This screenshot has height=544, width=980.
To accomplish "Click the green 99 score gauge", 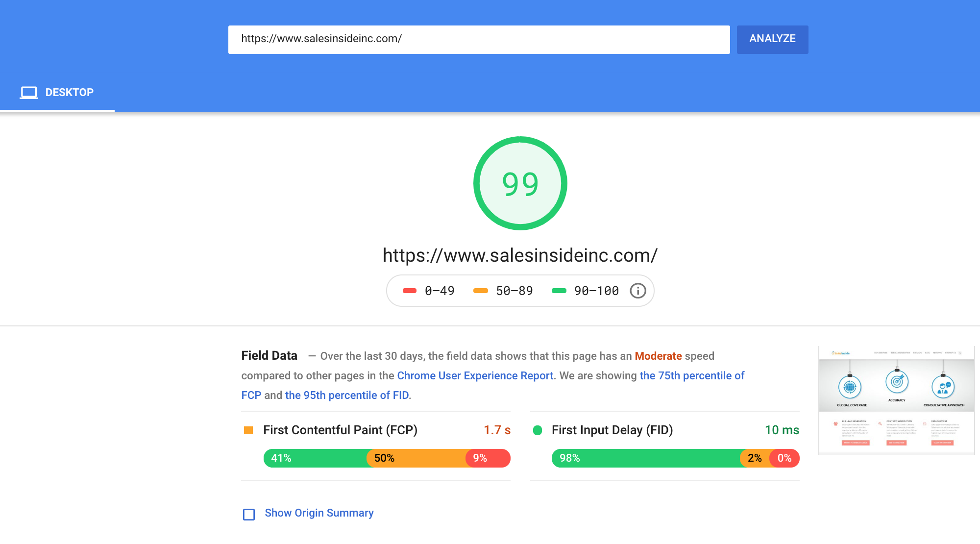I will click(x=520, y=183).
